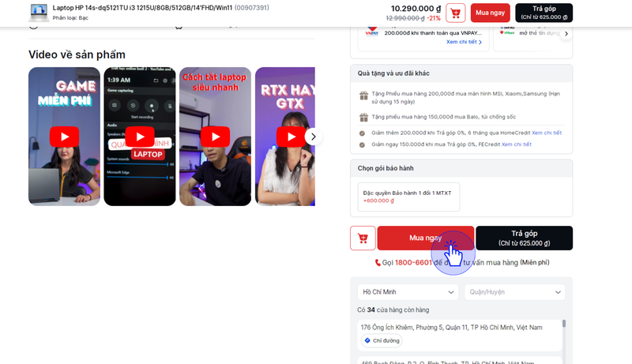The height and width of the screenshot is (364, 632).
Task: Click the VPBank credit card offer card
Action: [x=532, y=37]
